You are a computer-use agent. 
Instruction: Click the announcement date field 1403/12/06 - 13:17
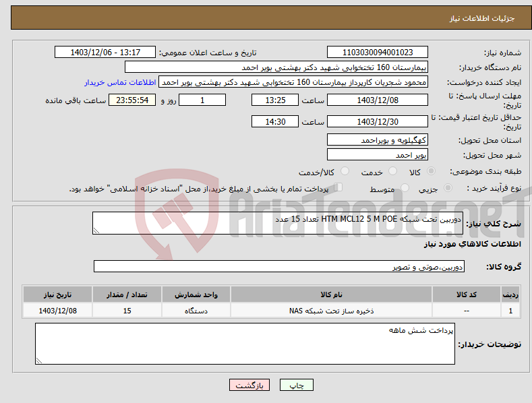[105, 53]
